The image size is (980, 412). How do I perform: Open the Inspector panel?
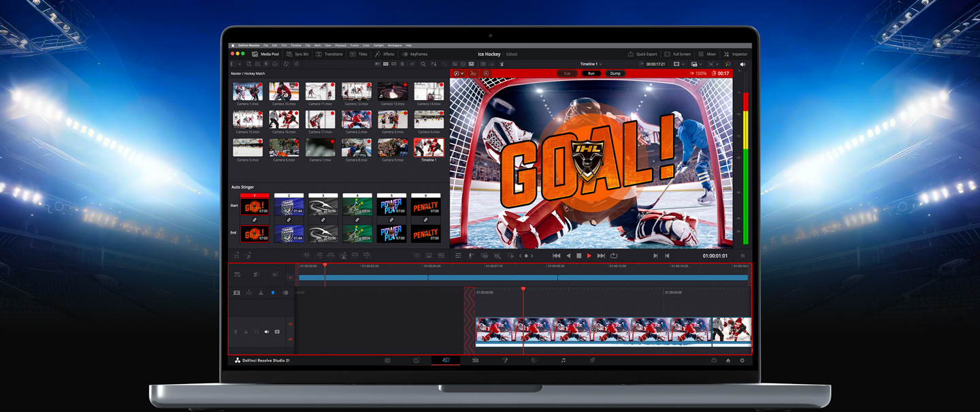point(736,54)
